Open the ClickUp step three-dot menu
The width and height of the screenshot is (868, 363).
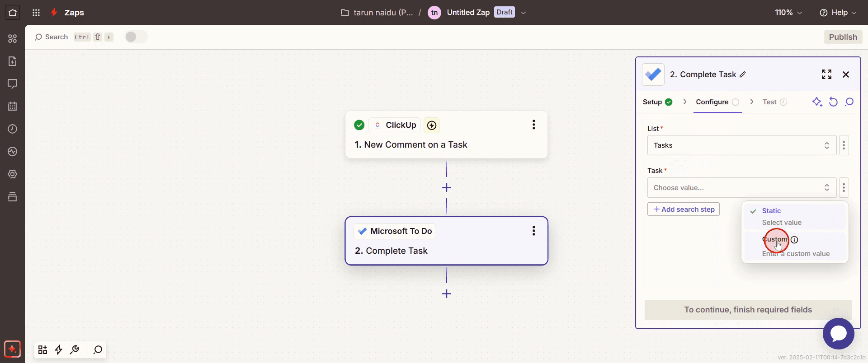[x=534, y=125]
